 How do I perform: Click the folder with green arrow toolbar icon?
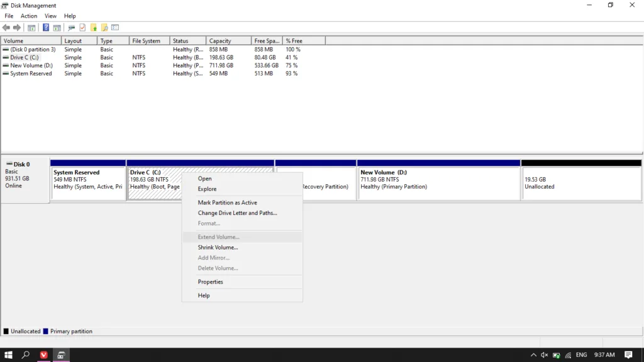[x=94, y=28]
